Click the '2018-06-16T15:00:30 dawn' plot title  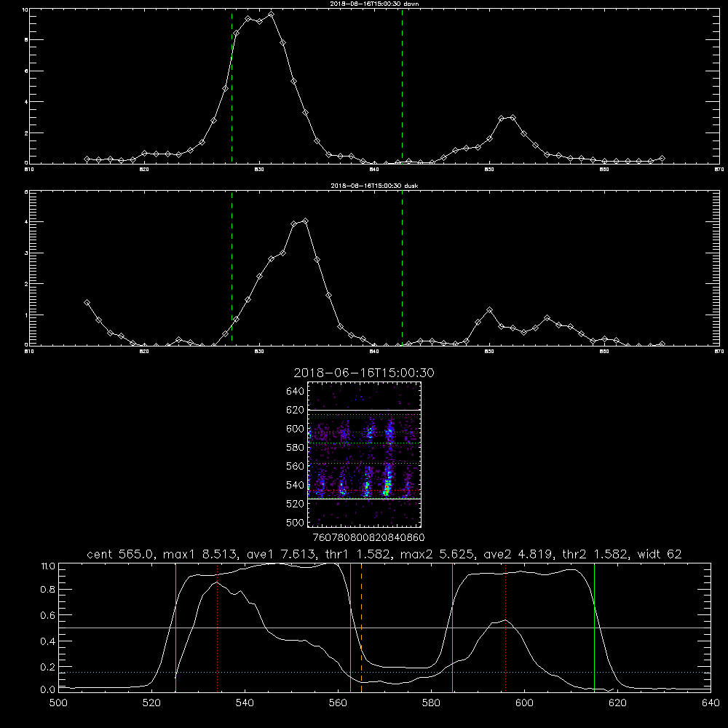coord(374,4)
